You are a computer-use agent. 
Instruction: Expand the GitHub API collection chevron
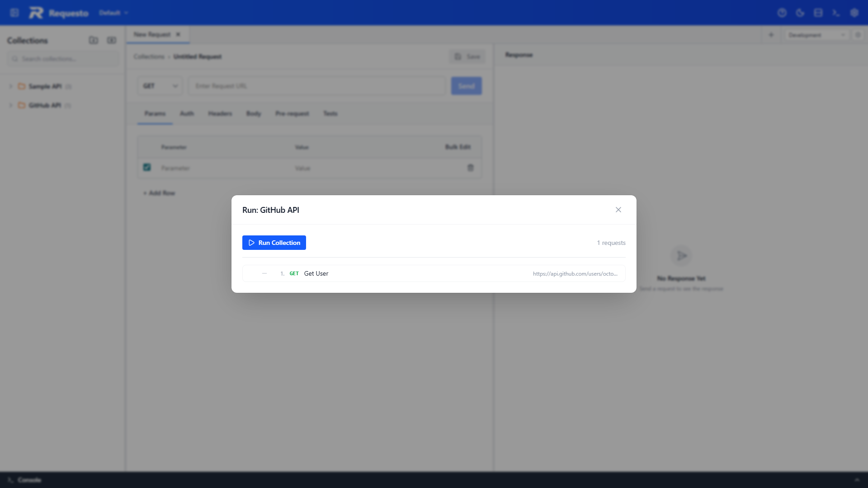tap(10, 105)
